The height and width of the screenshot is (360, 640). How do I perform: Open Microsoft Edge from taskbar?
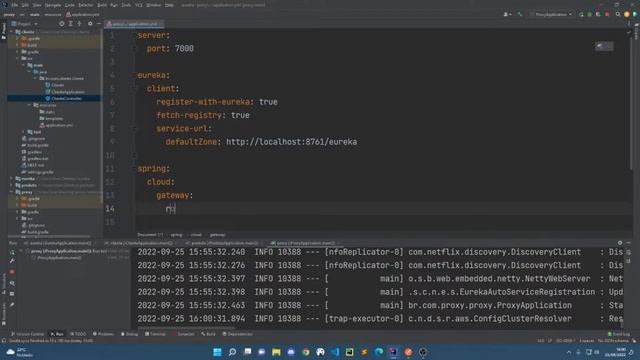pos(379,352)
